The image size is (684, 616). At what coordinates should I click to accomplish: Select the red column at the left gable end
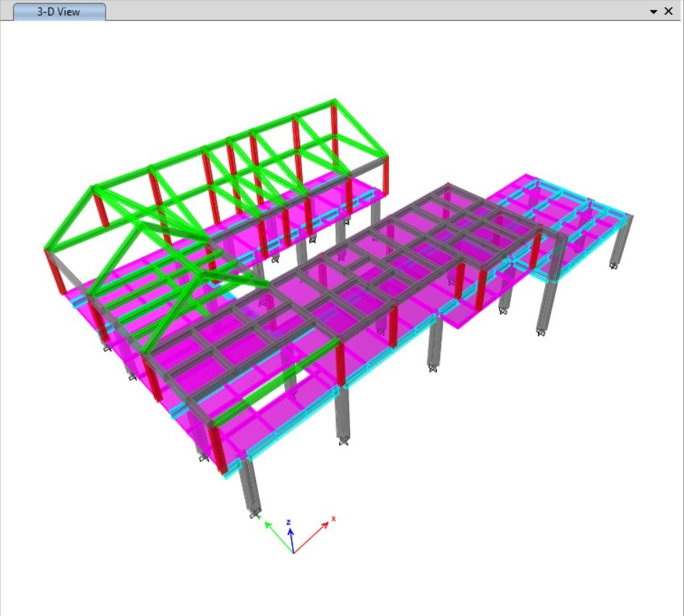pos(51,271)
